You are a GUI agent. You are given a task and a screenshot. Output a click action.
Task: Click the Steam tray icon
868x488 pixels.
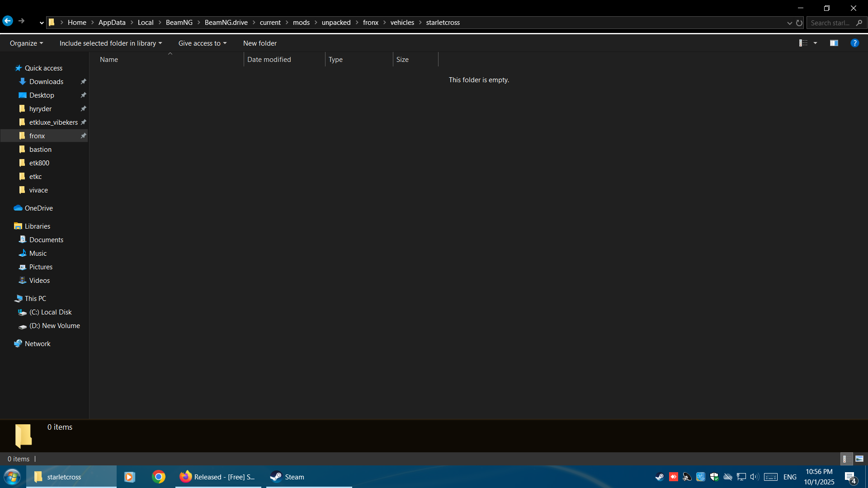pyautogui.click(x=660, y=477)
